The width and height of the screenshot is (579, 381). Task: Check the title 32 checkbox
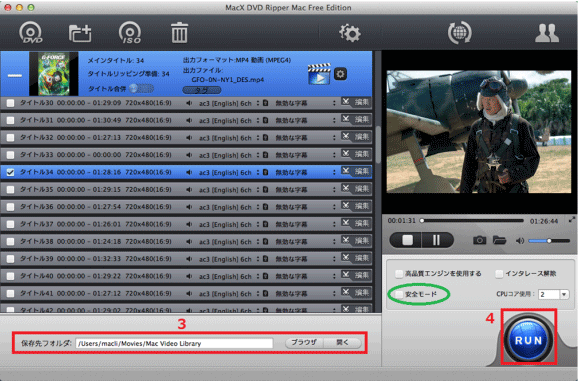(10, 138)
